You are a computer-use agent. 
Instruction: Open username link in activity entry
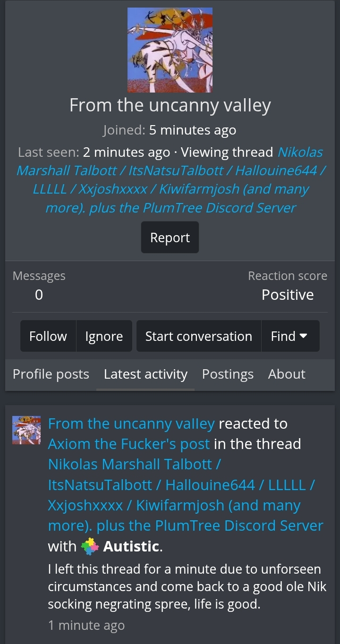coord(131,424)
